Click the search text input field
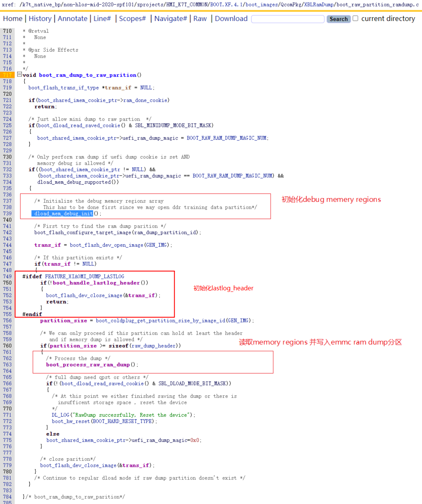Screen dimensions: 422x504 [x=288, y=19]
